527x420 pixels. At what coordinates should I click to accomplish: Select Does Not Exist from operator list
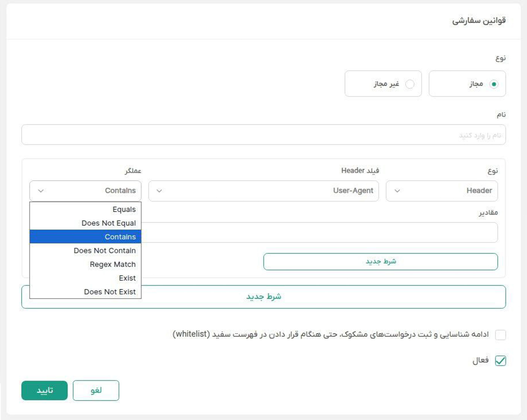pyautogui.click(x=86, y=292)
